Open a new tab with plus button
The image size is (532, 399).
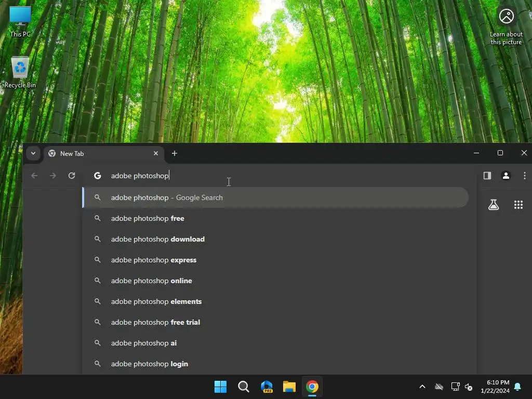click(175, 153)
